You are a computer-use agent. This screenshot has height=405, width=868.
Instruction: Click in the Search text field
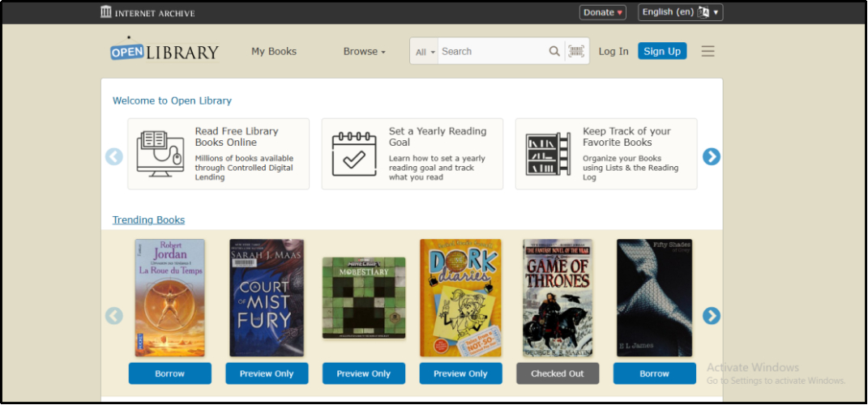click(x=491, y=51)
